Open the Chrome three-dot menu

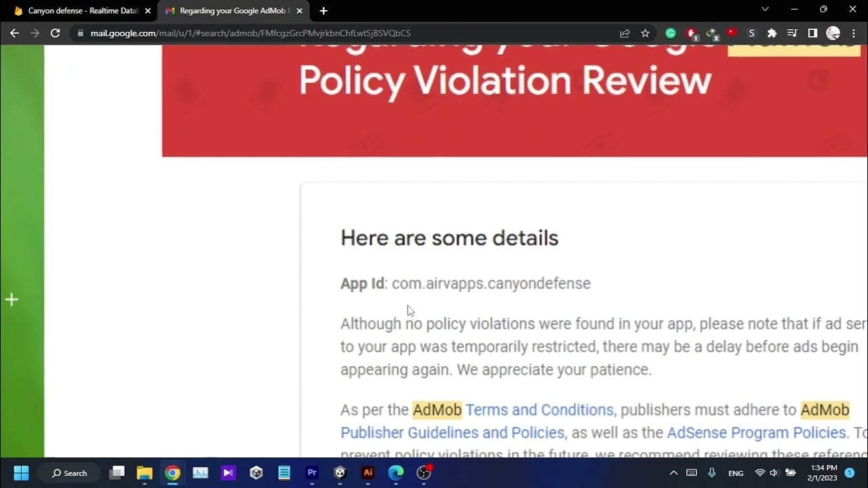pyautogui.click(x=853, y=33)
